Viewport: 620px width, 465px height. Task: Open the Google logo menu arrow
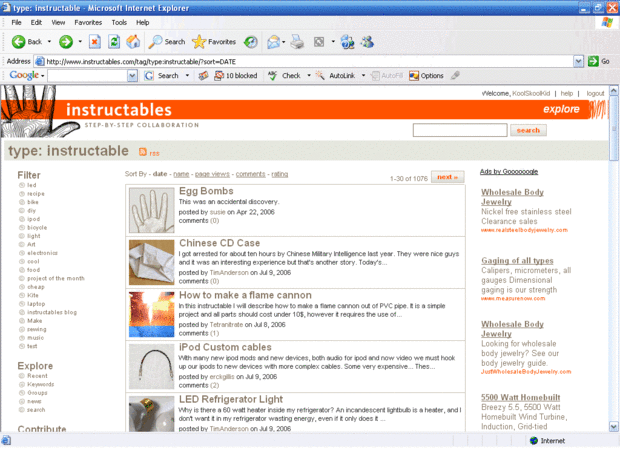[42, 76]
